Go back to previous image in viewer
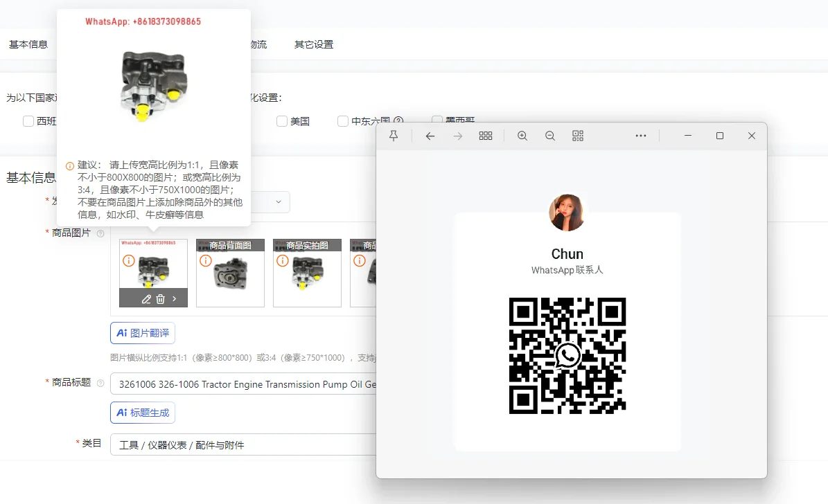Viewport: 828px width, 504px height. point(430,136)
